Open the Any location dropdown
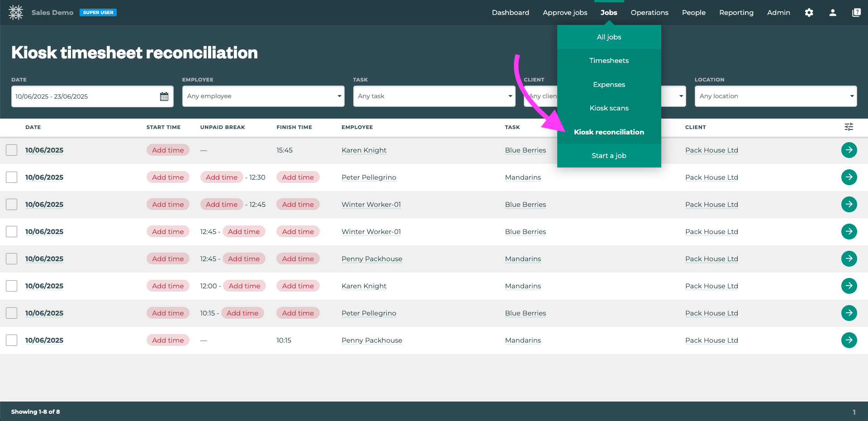 pyautogui.click(x=775, y=96)
